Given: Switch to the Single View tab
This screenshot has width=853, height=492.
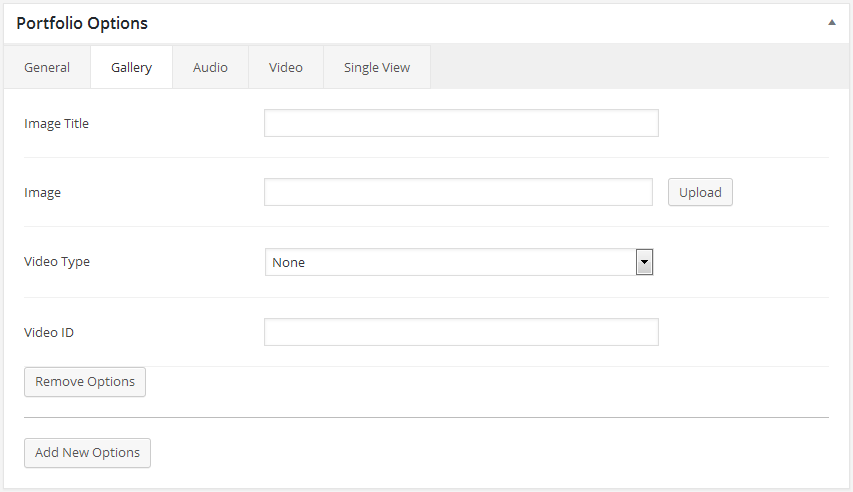Looking at the screenshot, I should point(376,68).
